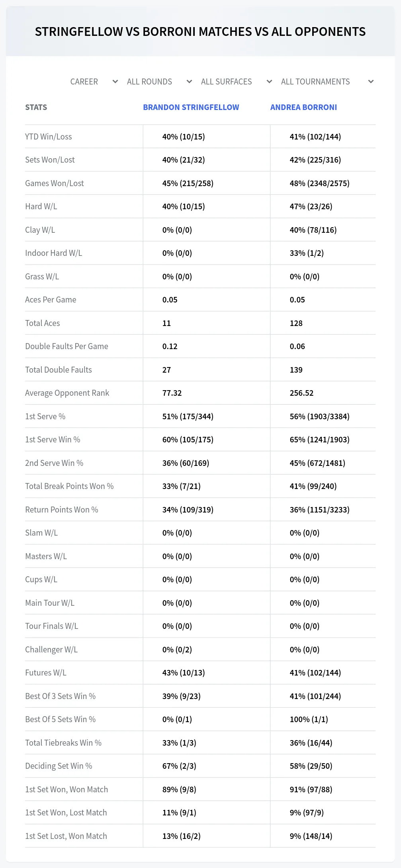Image resolution: width=401 pixels, height=868 pixels.
Task: Select the YTD Win/Loss row label
Action: click(49, 137)
